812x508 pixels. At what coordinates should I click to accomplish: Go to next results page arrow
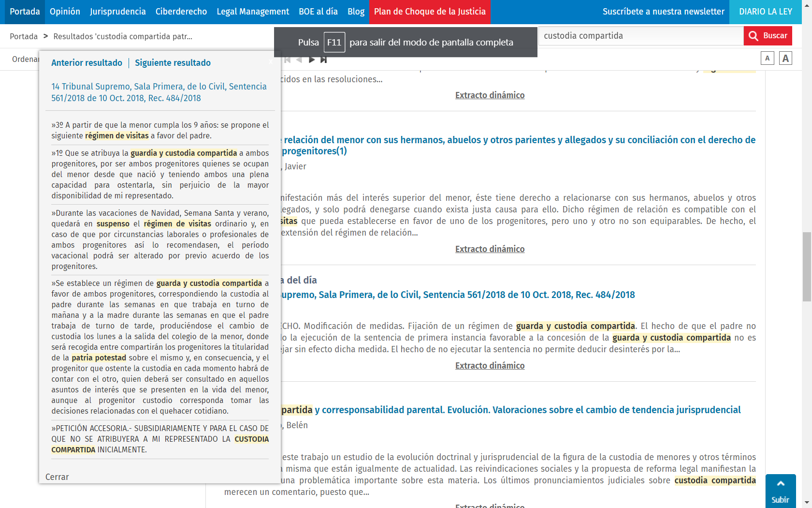(312, 60)
